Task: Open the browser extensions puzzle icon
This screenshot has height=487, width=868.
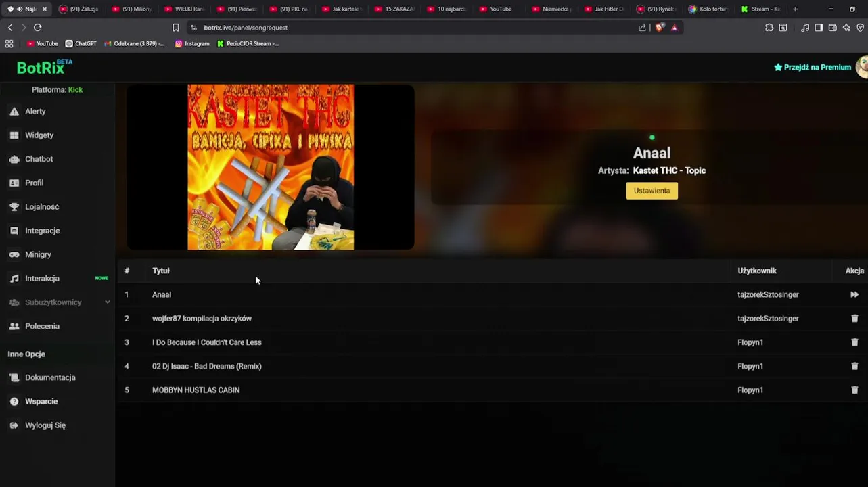Action: [x=769, y=28]
